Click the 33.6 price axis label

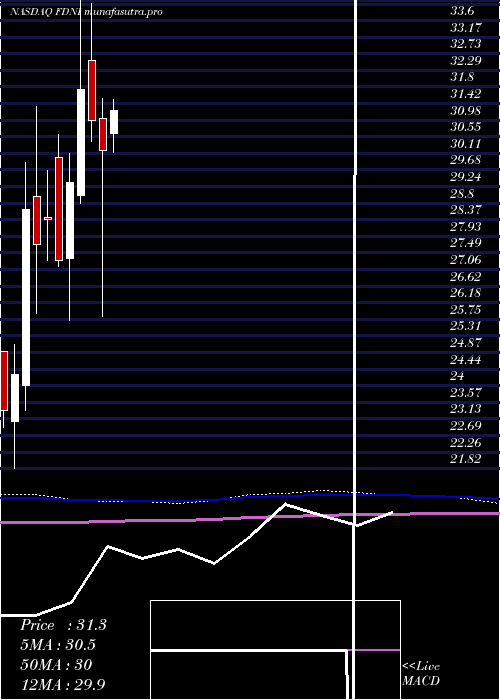[462, 11]
